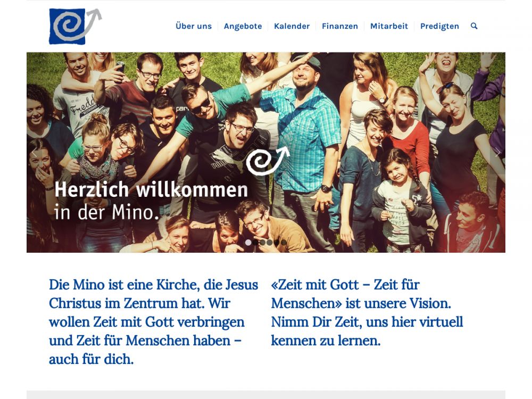
Task: Jump to the last slideshow dot
Action: pos(284,243)
